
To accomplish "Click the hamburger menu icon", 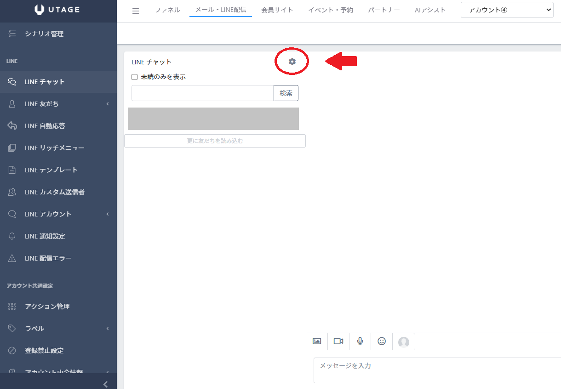I will (136, 11).
